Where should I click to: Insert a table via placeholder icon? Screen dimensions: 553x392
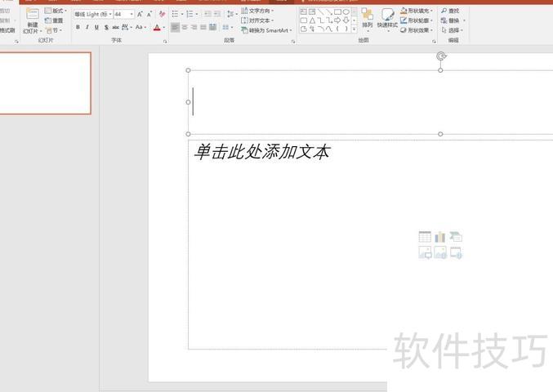425,237
